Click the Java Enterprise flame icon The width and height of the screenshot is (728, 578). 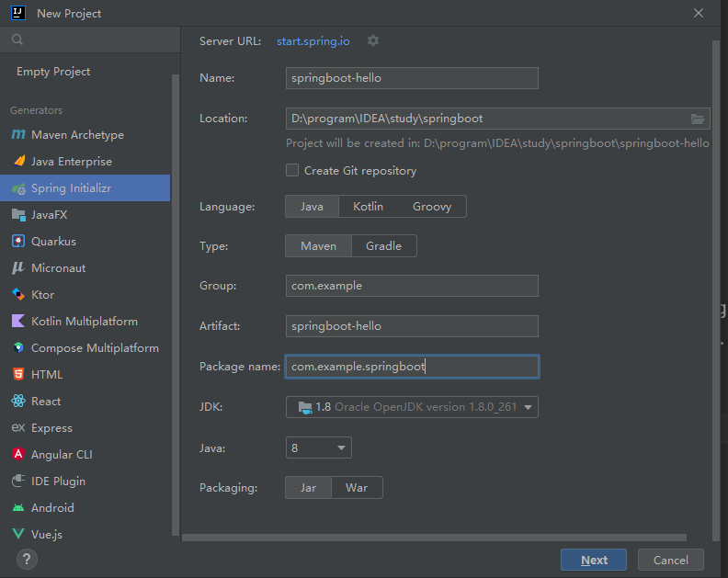click(18, 161)
